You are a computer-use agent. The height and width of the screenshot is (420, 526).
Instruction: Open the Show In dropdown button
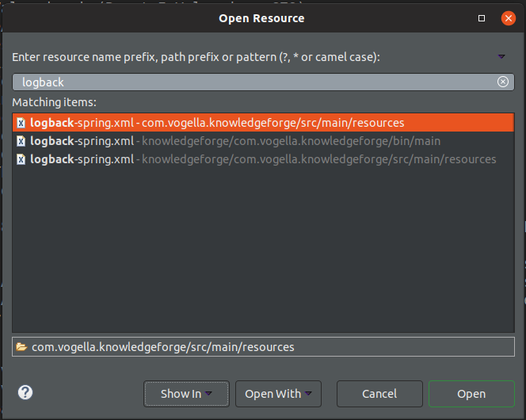pos(186,394)
